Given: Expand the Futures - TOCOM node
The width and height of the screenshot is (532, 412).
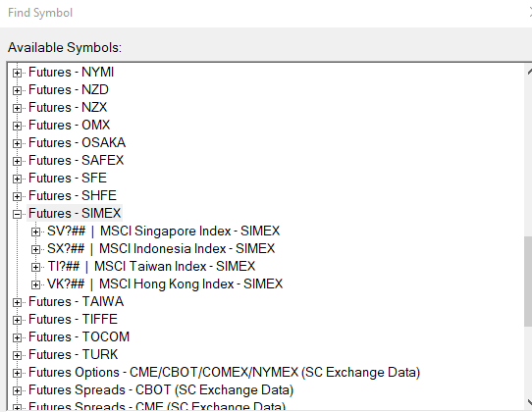Looking at the screenshot, I should [x=17, y=337].
